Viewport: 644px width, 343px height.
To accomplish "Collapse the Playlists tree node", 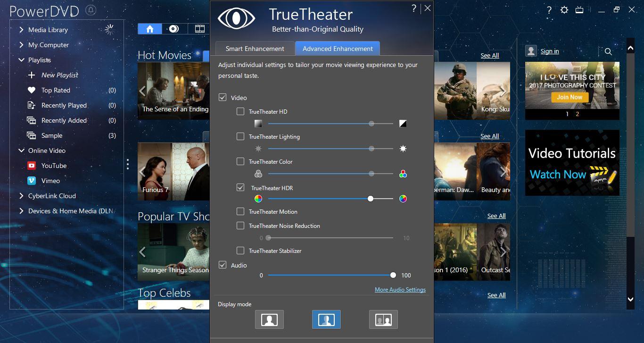I will 21,60.
